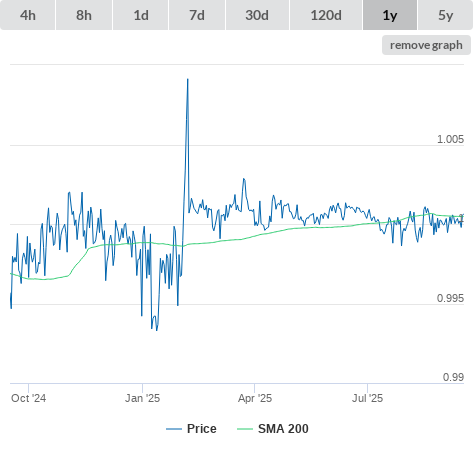
Task: Switch chart to 5y range
Action: click(x=446, y=15)
